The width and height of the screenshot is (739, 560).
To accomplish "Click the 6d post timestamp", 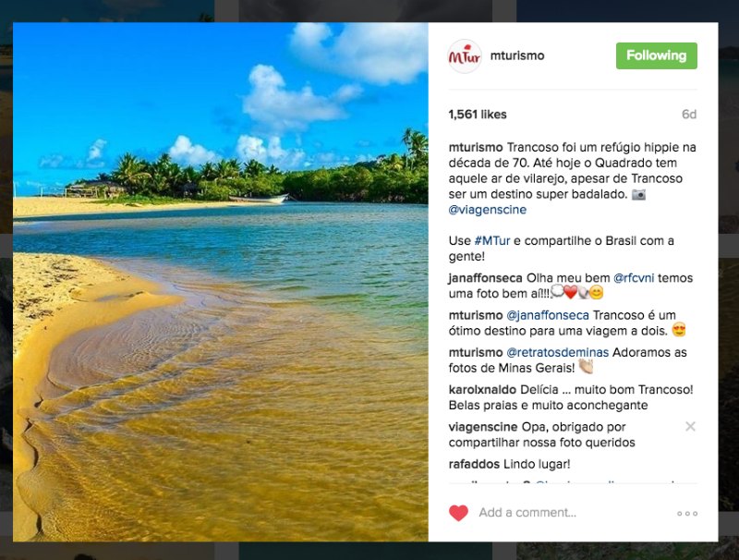I will (688, 115).
